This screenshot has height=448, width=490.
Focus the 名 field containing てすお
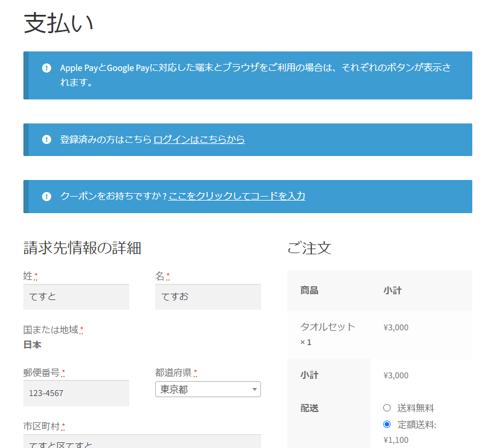coord(208,297)
